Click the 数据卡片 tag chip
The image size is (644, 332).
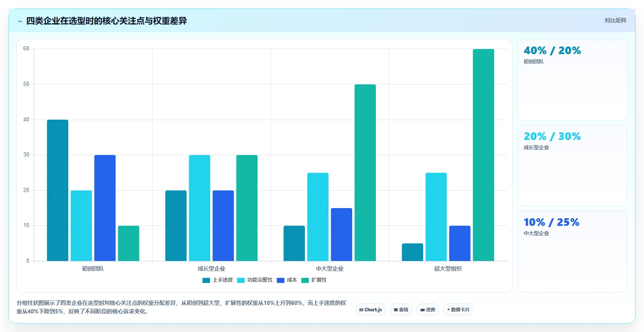pyautogui.click(x=458, y=310)
